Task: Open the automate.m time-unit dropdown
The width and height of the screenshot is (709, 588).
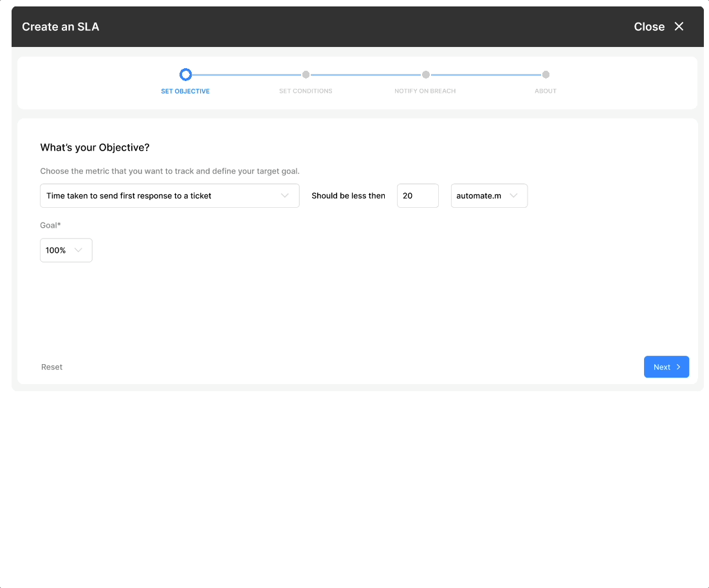Action: click(489, 196)
